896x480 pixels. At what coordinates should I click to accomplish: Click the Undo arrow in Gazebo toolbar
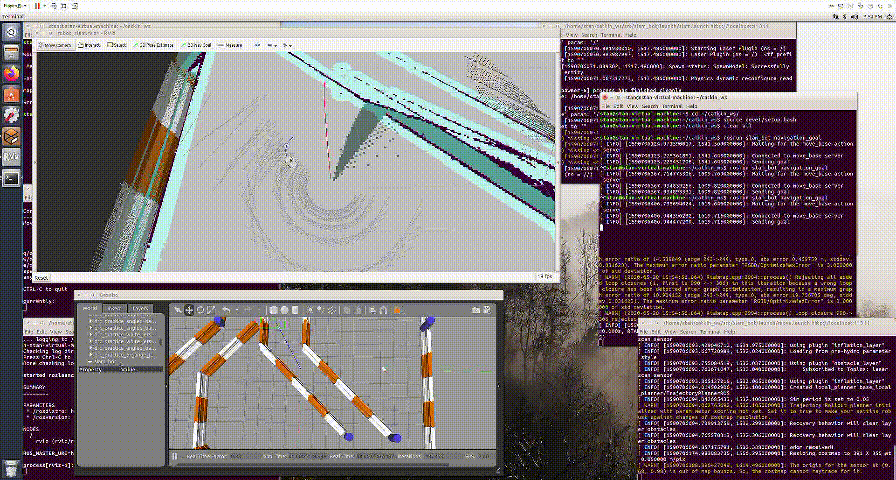point(226,310)
